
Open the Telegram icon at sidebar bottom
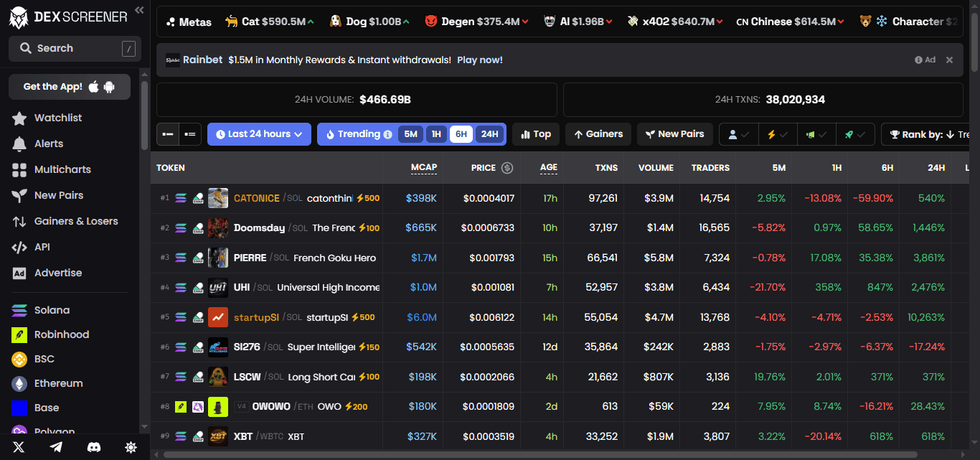pos(56,447)
